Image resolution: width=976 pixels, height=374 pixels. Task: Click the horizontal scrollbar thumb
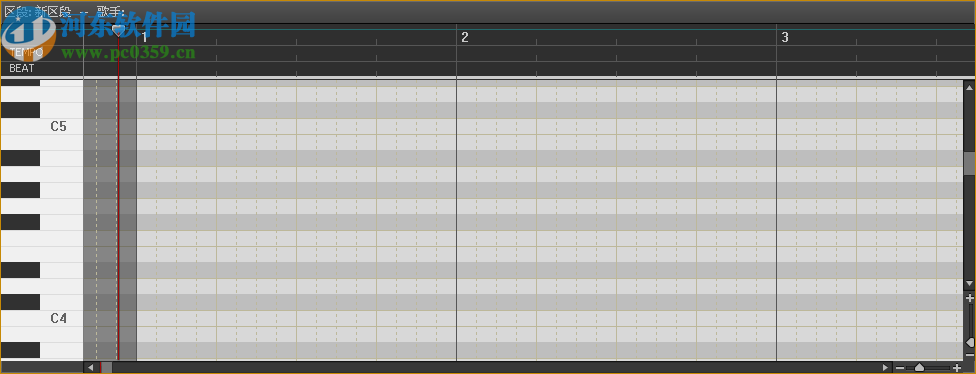[106, 368]
